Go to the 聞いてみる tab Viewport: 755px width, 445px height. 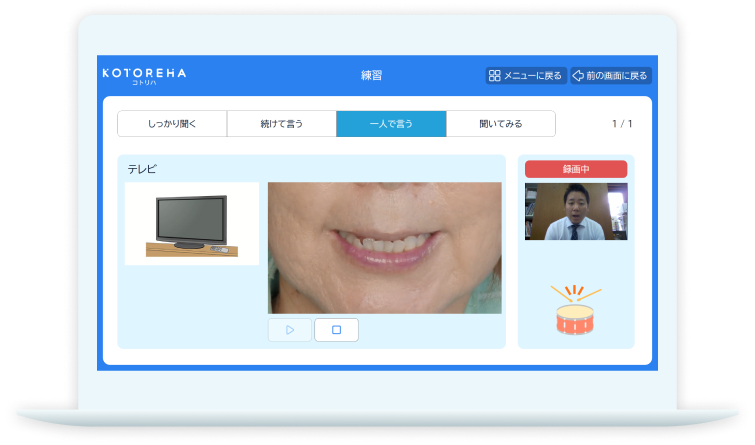tap(500, 124)
